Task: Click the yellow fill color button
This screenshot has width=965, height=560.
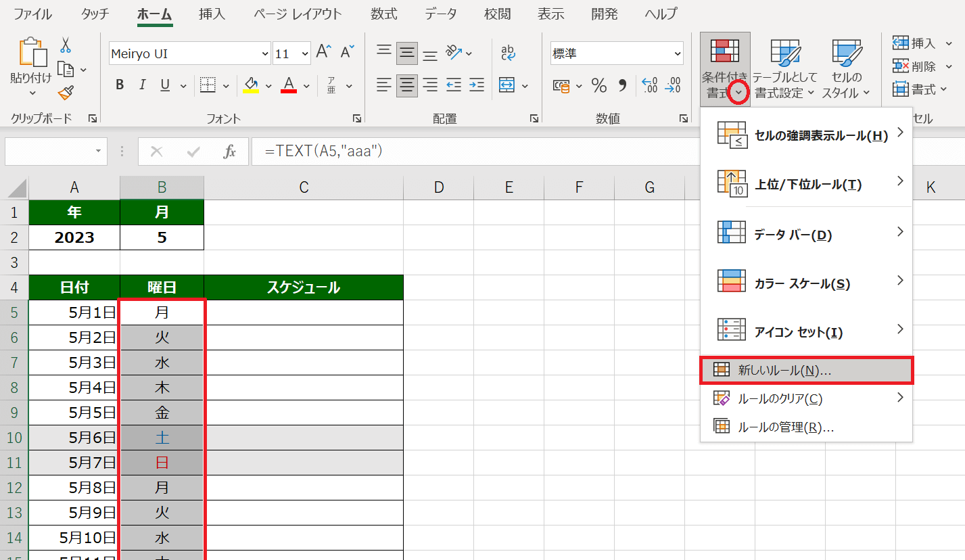Action: point(251,85)
